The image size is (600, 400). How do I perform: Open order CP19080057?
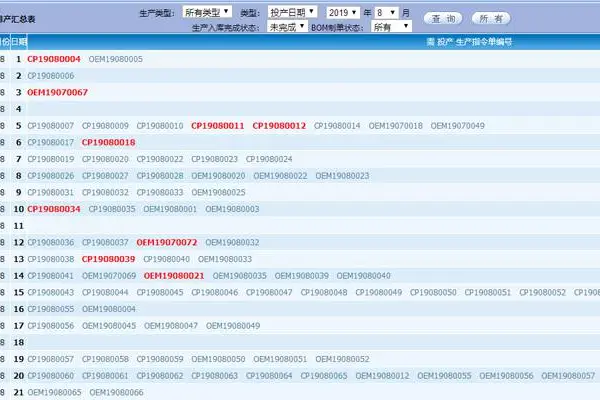51,359
